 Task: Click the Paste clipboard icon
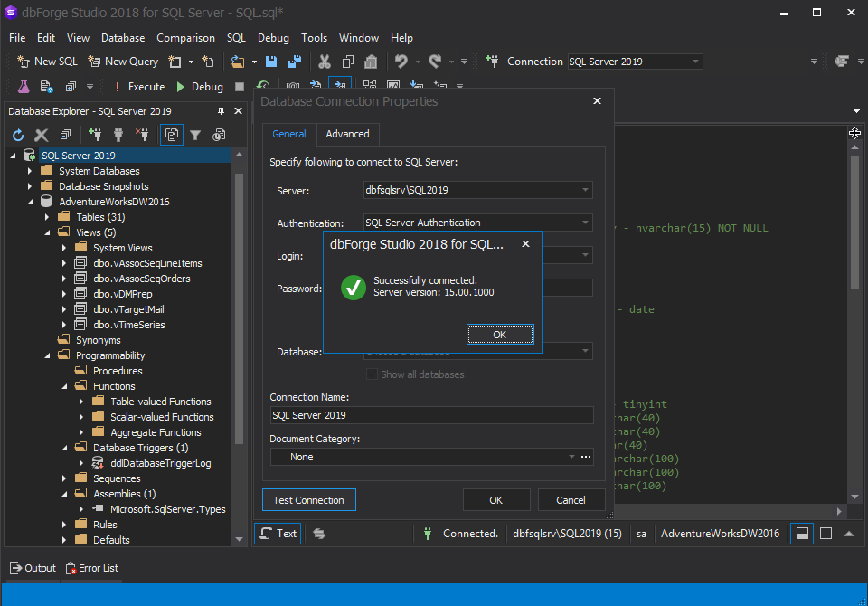371,62
